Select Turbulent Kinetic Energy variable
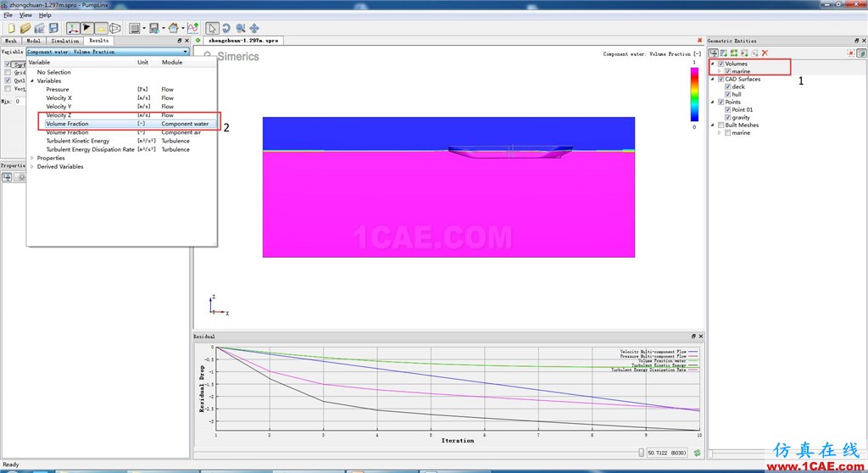Screen dimensions: 868x473 tap(77, 141)
